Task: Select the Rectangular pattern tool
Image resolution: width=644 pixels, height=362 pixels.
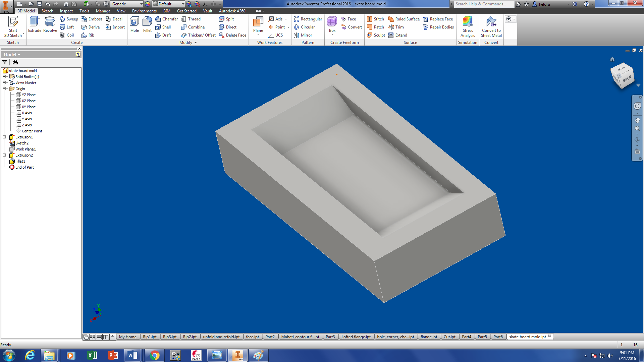Action: pyautogui.click(x=308, y=19)
